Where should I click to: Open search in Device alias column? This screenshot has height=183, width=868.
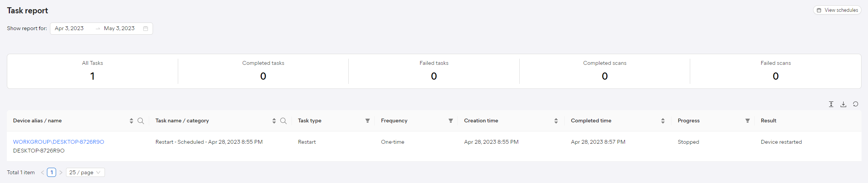tap(140, 121)
